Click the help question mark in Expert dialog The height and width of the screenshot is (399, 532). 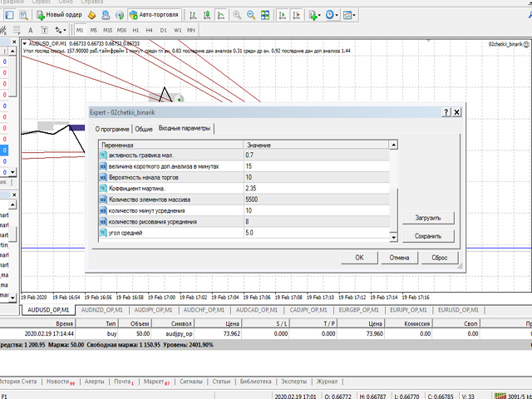pos(446,111)
